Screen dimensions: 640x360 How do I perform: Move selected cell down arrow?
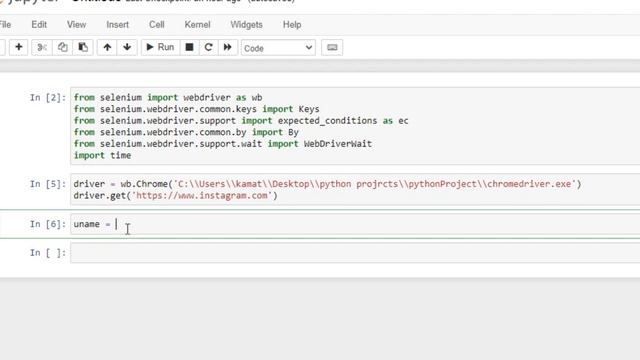coord(127,47)
